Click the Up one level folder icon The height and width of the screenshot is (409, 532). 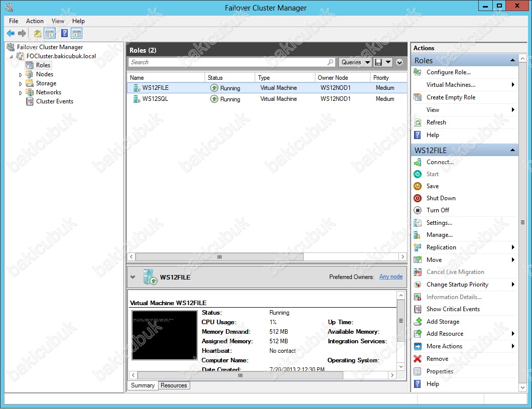37,33
